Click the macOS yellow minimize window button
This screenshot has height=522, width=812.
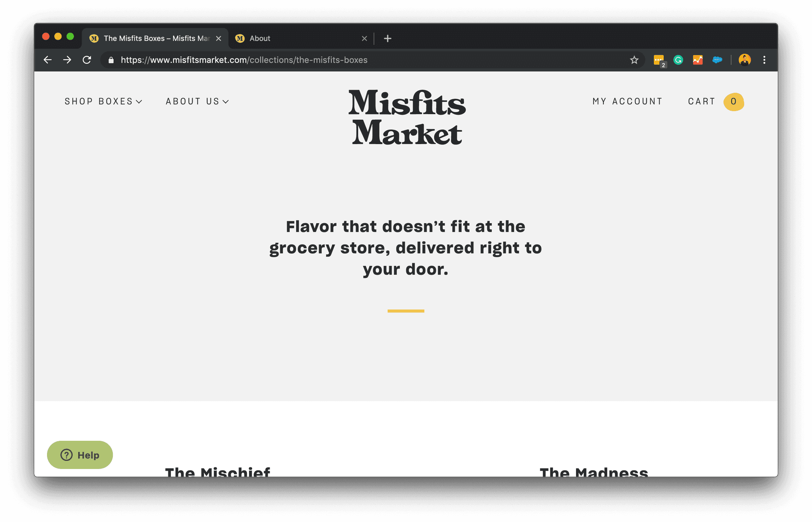pos(58,37)
